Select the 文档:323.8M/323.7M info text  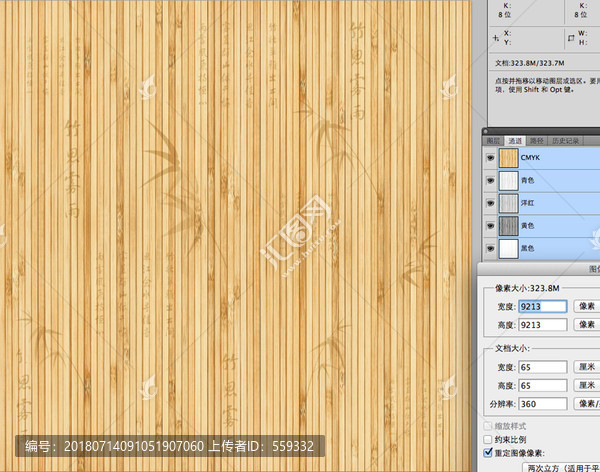point(530,63)
